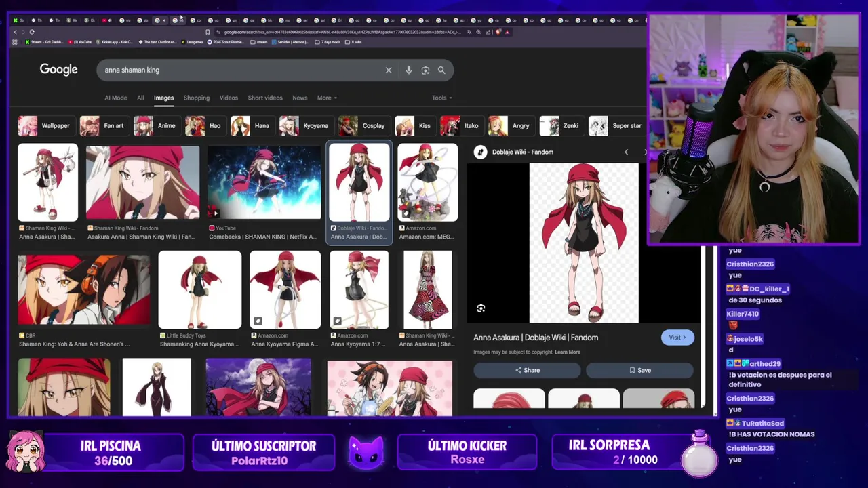Viewport: 868px width, 488px height.
Task: Open the Kicklet.app bookmark
Action: click(x=114, y=42)
